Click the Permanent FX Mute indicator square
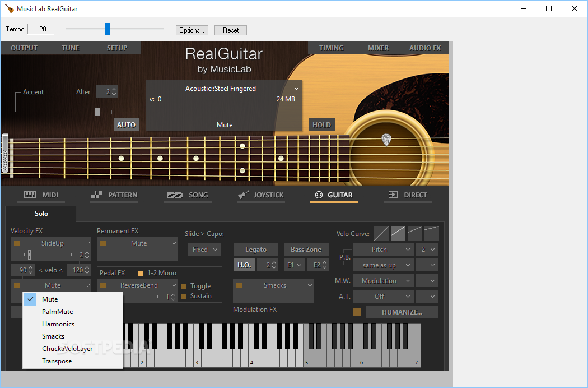 (103, 243)
